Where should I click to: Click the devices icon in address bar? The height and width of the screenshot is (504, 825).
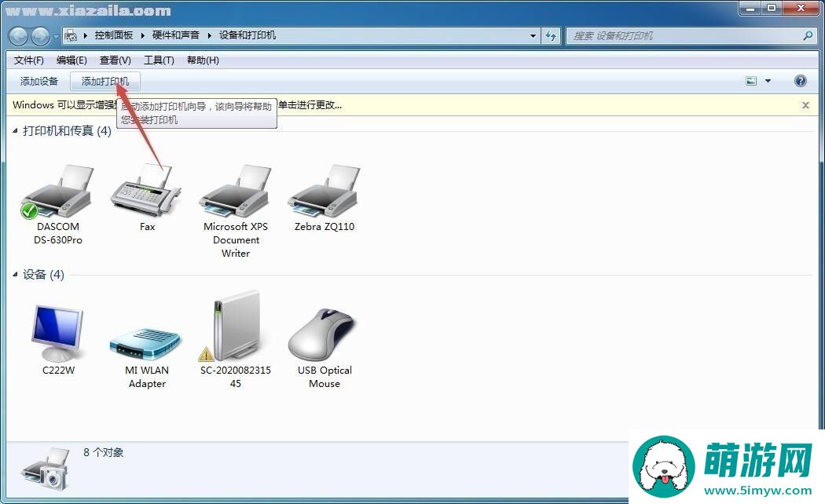(x=70, y=36)
